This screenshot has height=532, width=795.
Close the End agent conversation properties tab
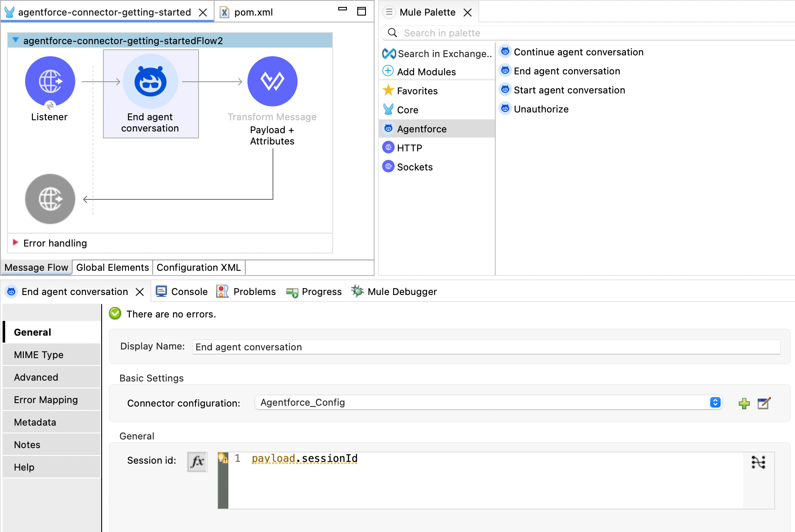[x=140, y=292]
